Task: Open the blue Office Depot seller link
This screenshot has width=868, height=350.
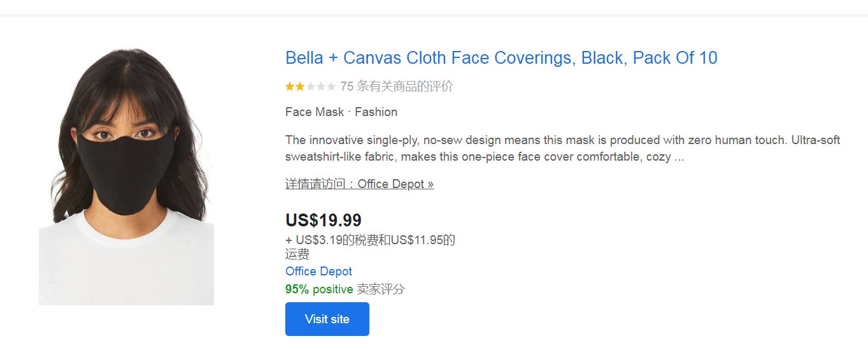Action: (318, 272)
